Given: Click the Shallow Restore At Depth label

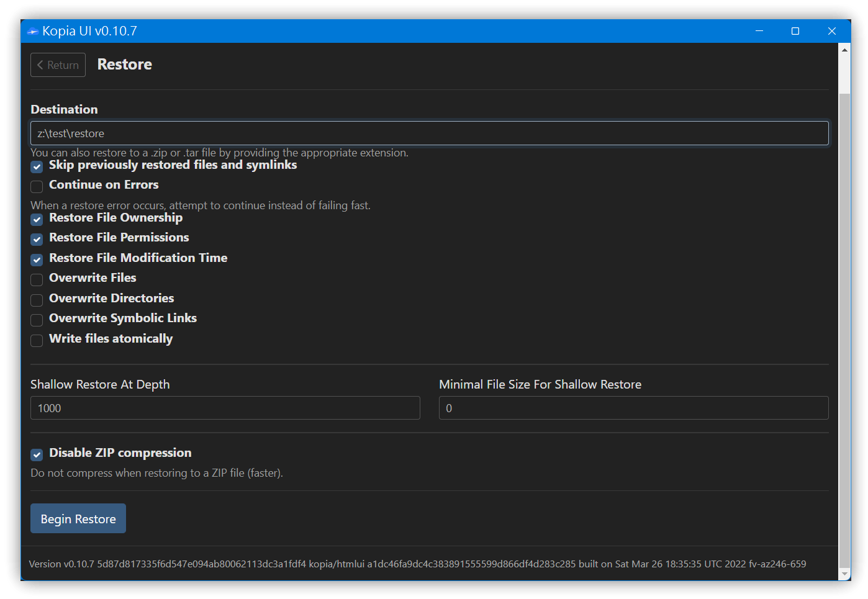Looking at the screenshot, I should coord(100,384).
